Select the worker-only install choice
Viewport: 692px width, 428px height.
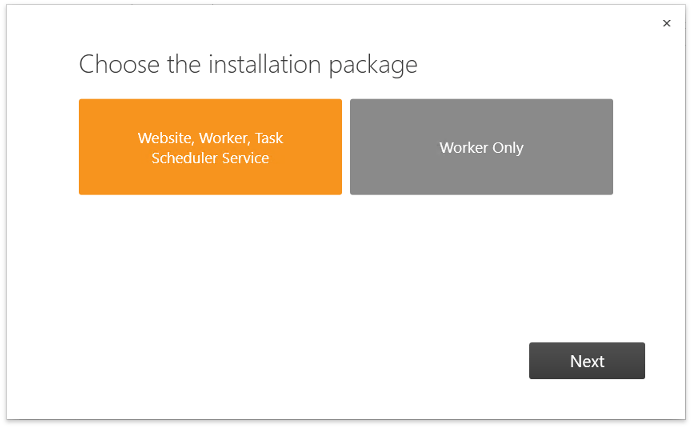tap(481, 147)
